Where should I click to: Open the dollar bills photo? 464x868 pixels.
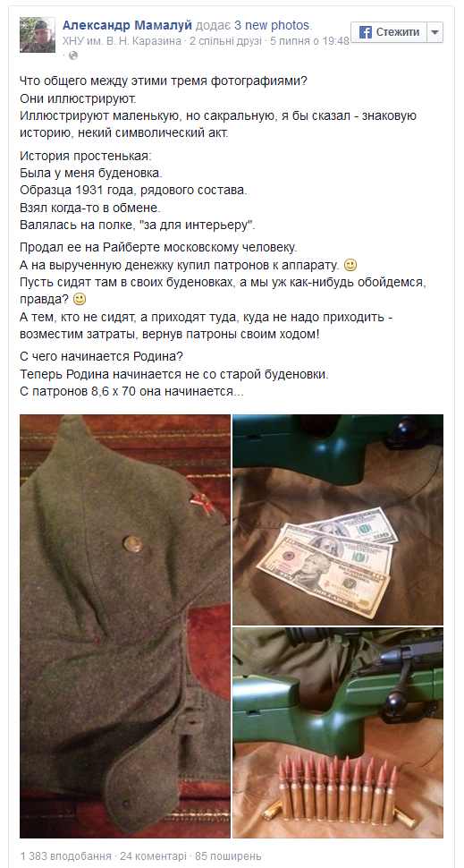coord(338,520)
